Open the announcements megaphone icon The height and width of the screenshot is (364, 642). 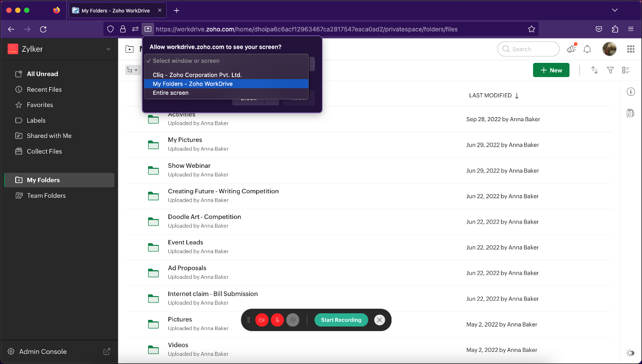pyautogui.click(x=572, y=49)
